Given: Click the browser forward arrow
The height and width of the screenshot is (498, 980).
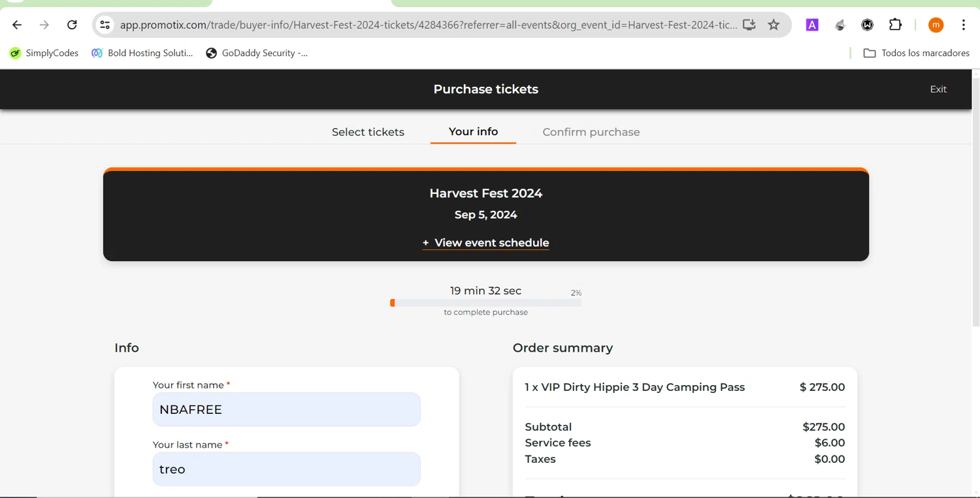Looking at the screenshot, I should point(44,25).
